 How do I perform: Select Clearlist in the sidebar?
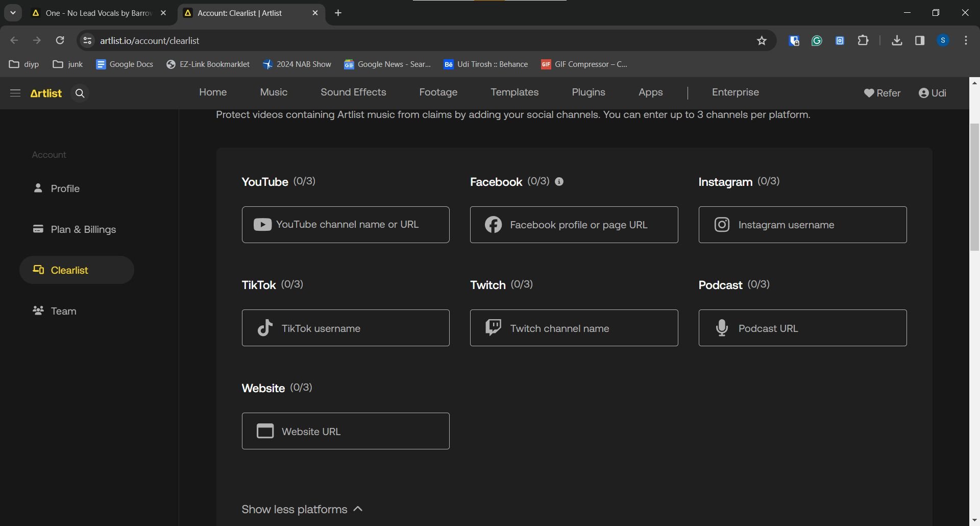[x=77, y=270]
